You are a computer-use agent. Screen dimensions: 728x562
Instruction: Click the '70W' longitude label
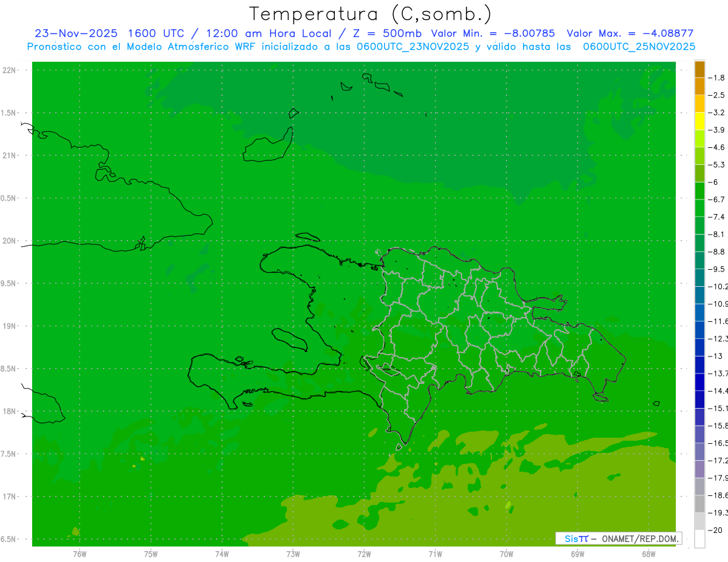507,554
